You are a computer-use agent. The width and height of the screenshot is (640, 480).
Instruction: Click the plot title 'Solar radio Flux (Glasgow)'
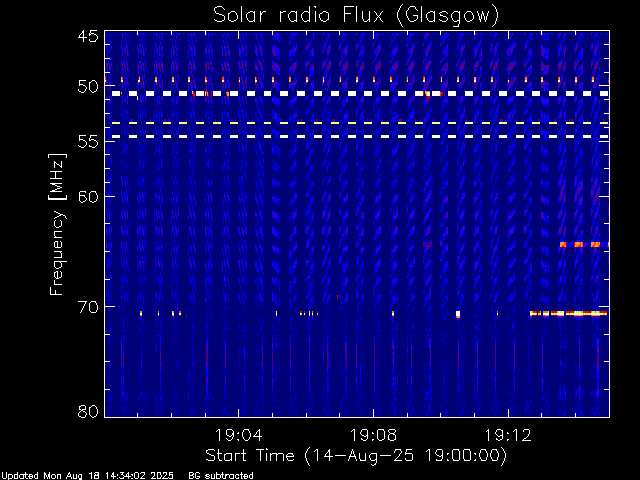356,16
